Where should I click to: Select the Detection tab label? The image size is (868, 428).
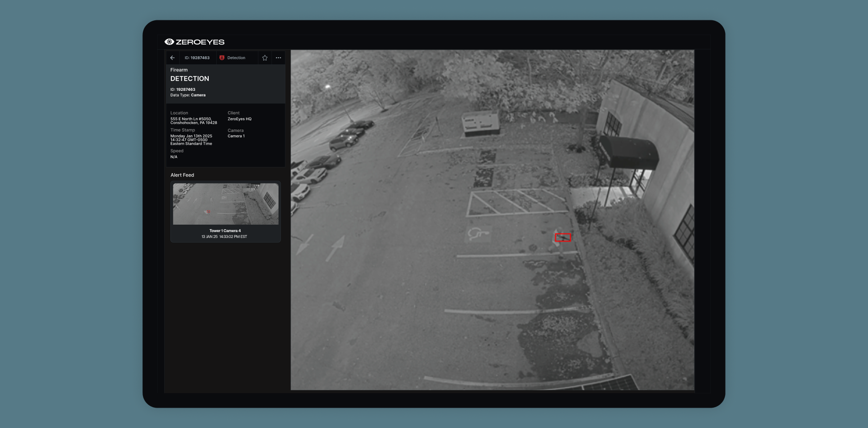coord(236,58)
